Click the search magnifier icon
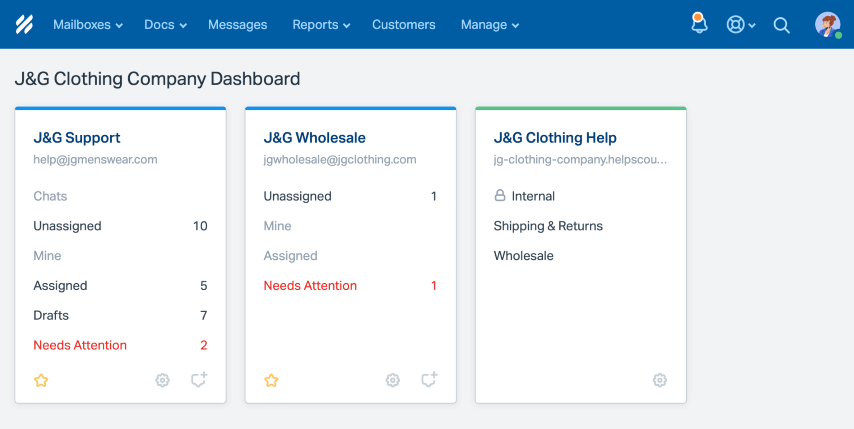854x429 pixels. (x=782, y=25)
